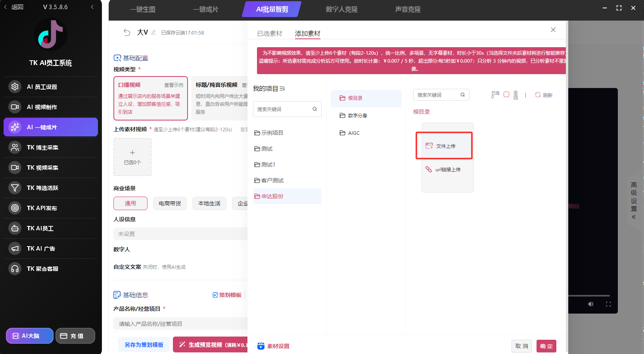The height and width of the screenshot is (354, 644).
Task: Close the 添加素材 dialog with X
Action: click(553, 30)
